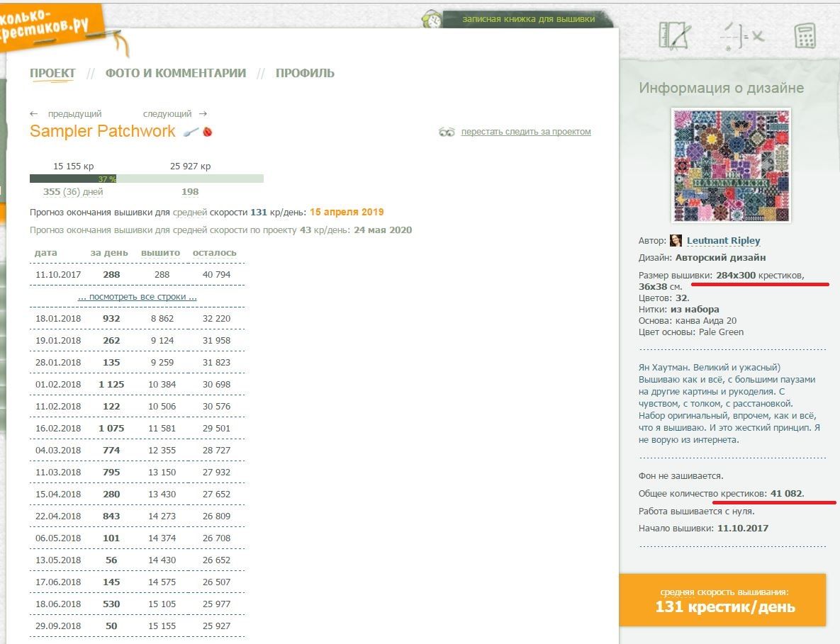Open Leutnant Ripley author profile link
This screenshot has height=644, width=840.
[723, 241]
